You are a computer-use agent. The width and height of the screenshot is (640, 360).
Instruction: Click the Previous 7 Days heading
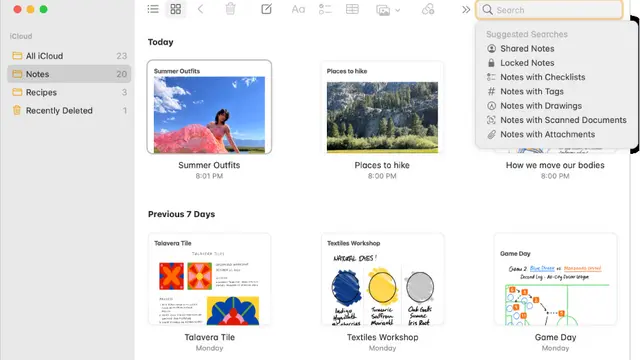tap(181, 214)
